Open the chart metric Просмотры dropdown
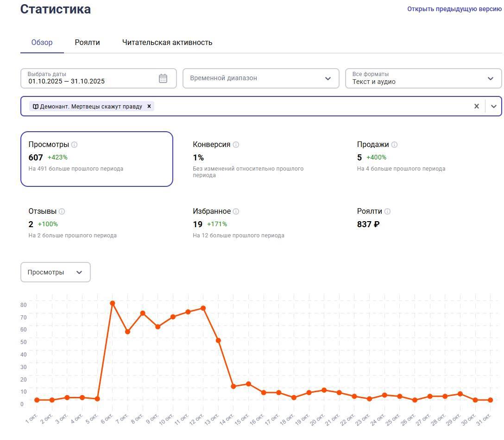 click(x=56, y=272)
